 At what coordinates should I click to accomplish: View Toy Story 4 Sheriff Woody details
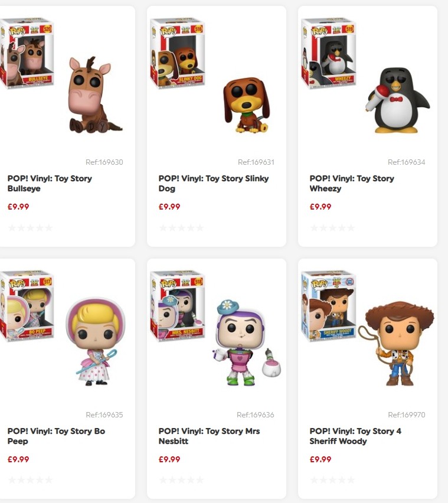pos(355,436)
